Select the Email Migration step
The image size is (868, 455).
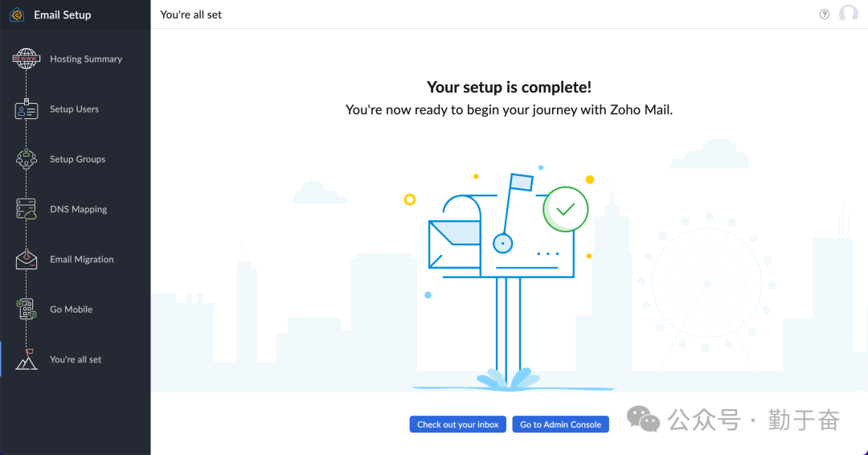click(x=81, y=259)
